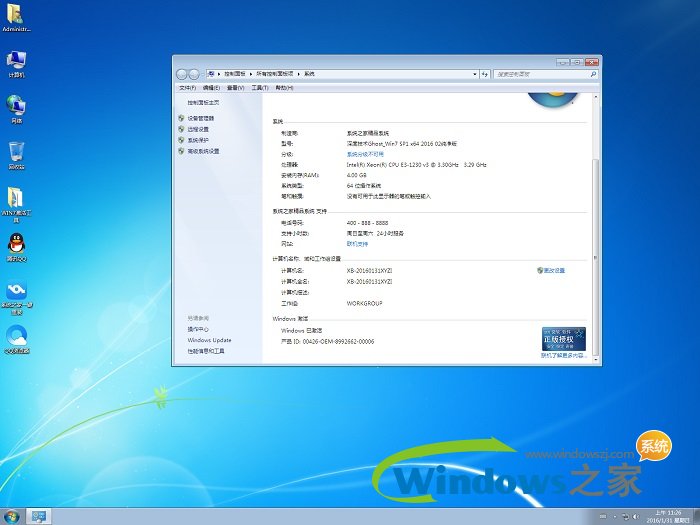
Task: Open the 查看(V) menu
Action: (x=236, y=88)
